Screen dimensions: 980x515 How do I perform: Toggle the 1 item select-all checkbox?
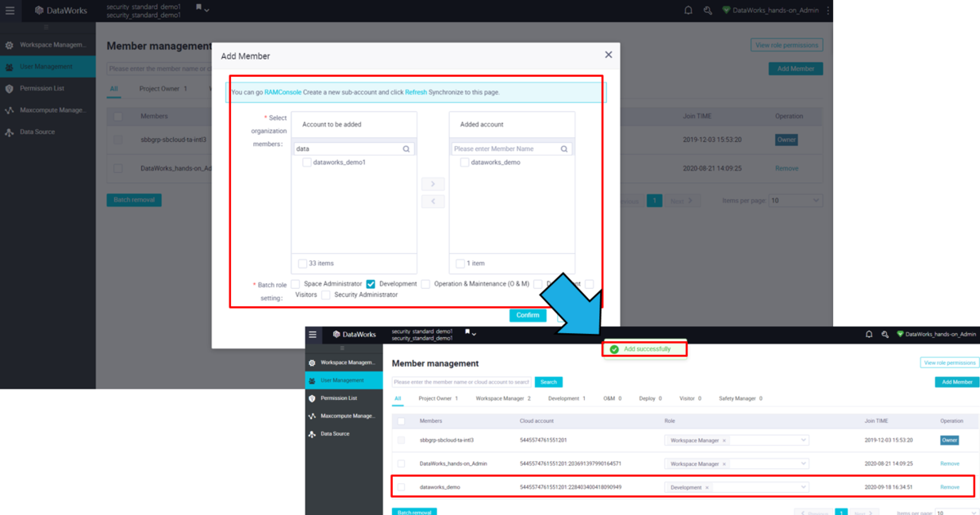click(461, 264)
